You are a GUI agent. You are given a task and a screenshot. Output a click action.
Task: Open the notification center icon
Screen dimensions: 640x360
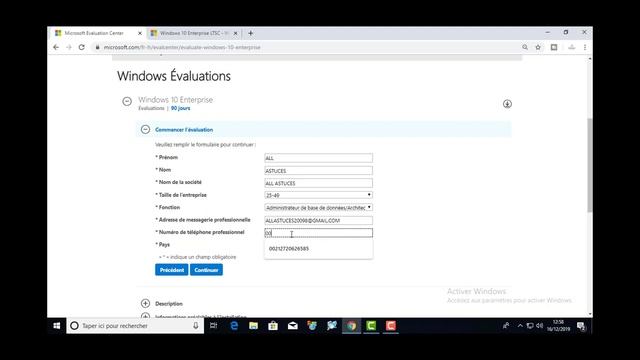[x=581, y=326]
